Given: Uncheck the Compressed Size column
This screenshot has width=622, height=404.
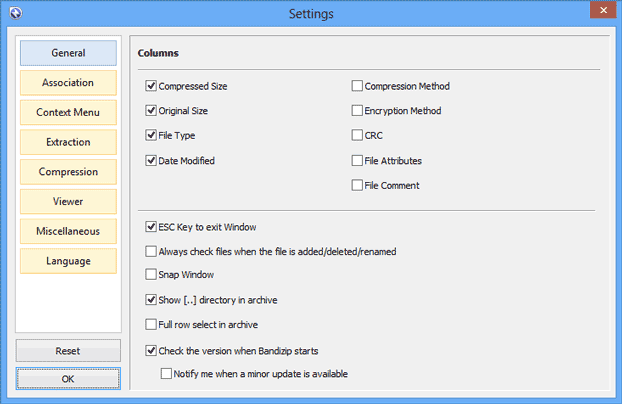Looking at the screenshot, I should pyautogui.click(x=151, y=86).
